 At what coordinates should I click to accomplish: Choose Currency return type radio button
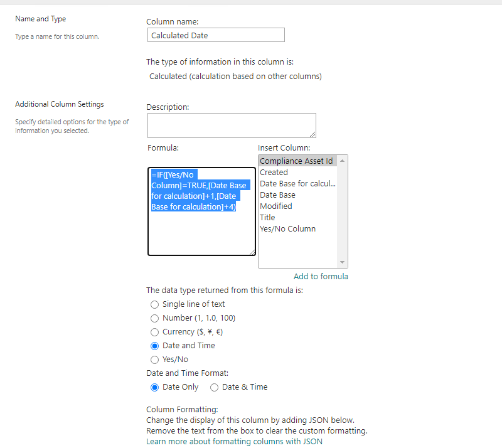point(154,332)
